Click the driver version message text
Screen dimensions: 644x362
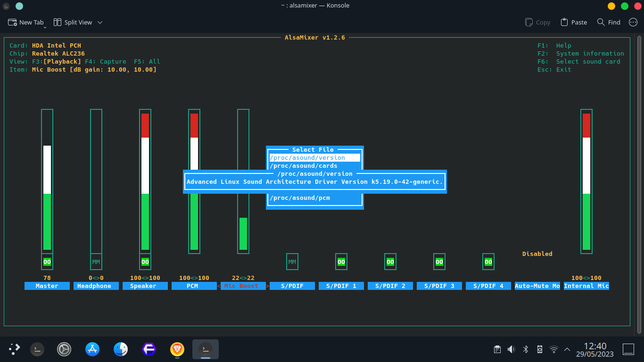[315, 182]
